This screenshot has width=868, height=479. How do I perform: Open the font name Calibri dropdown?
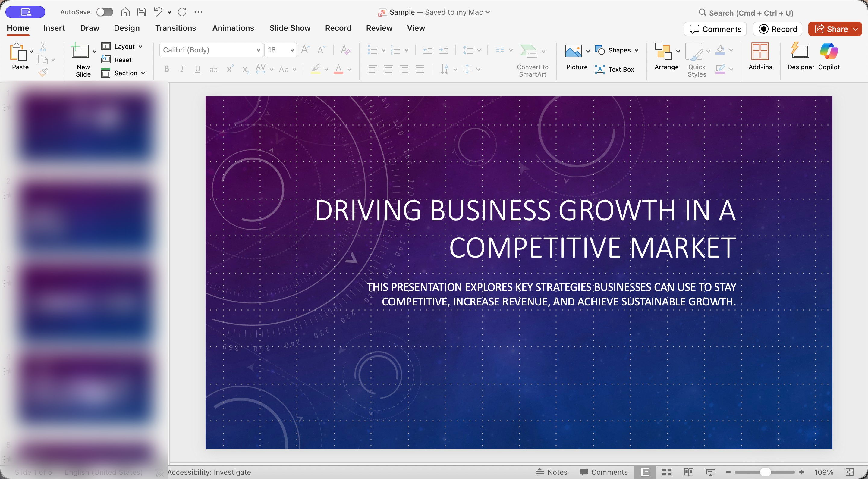coord(259,50)
